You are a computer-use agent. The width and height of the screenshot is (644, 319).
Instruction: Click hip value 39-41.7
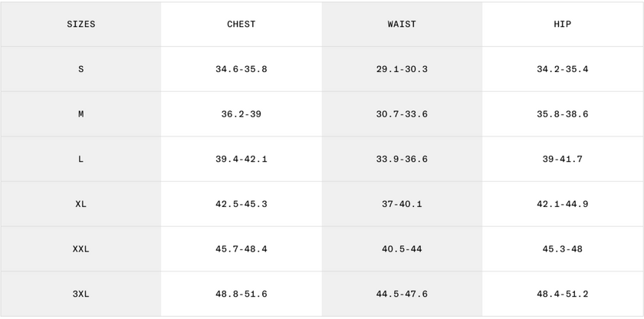tap(563, 159)
